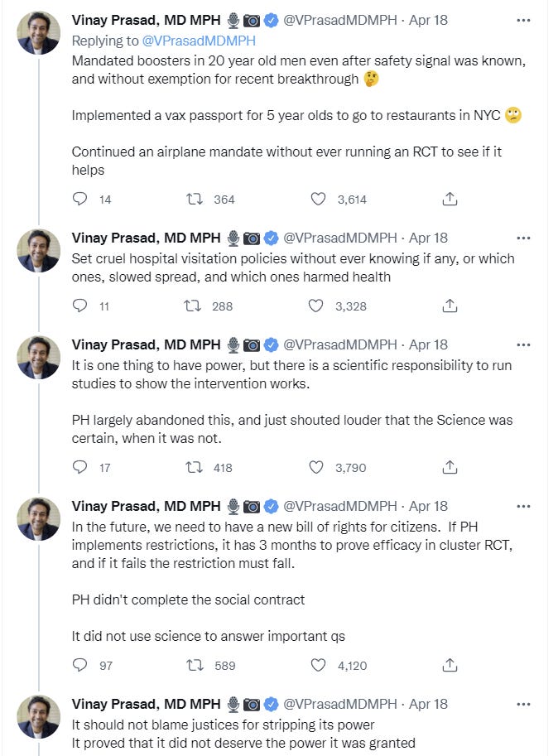The image size is (558, 756).
Task: Retweet the tweet with 589 retweets
Action: pyautogui.click(x=195, y=664)
